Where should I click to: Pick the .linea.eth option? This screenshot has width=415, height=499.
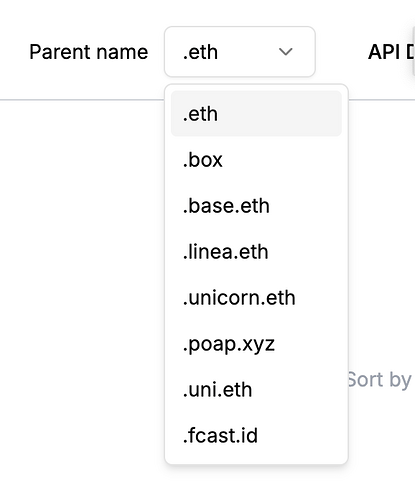[x=256, y=251]
